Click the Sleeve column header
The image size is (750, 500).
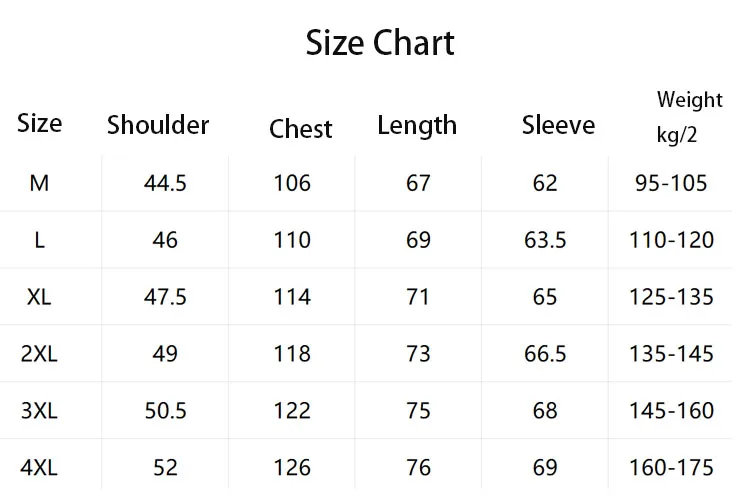tap(558, 125)
